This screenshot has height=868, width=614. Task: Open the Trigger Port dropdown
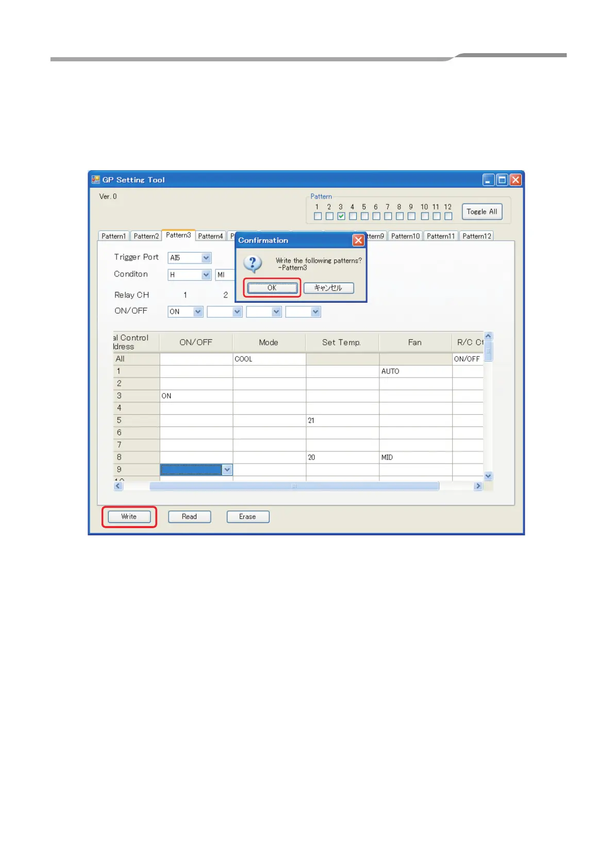click(206, 258)
